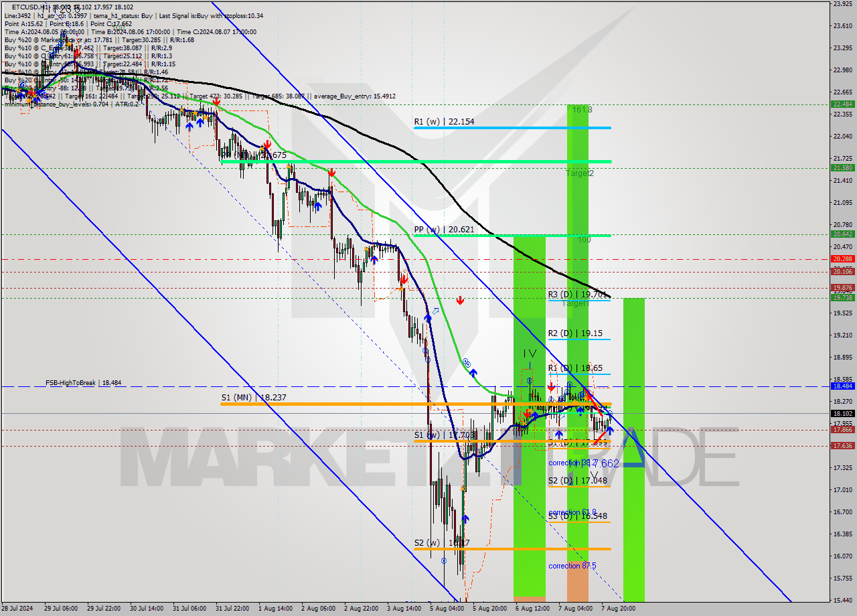Select the R2 (D) | 19.15 resistance label
Screen dimensions: 857x616
pyautogui.click(x=574, y=333)
